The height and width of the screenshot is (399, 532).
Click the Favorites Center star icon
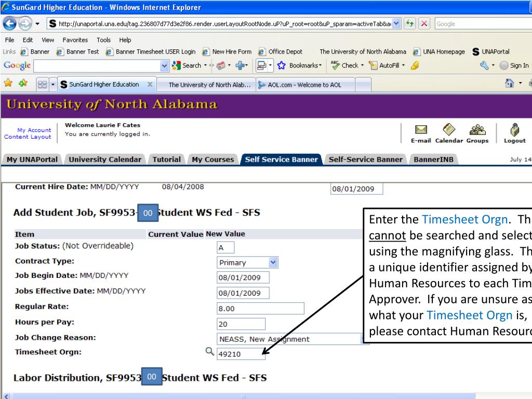[8, 83]
